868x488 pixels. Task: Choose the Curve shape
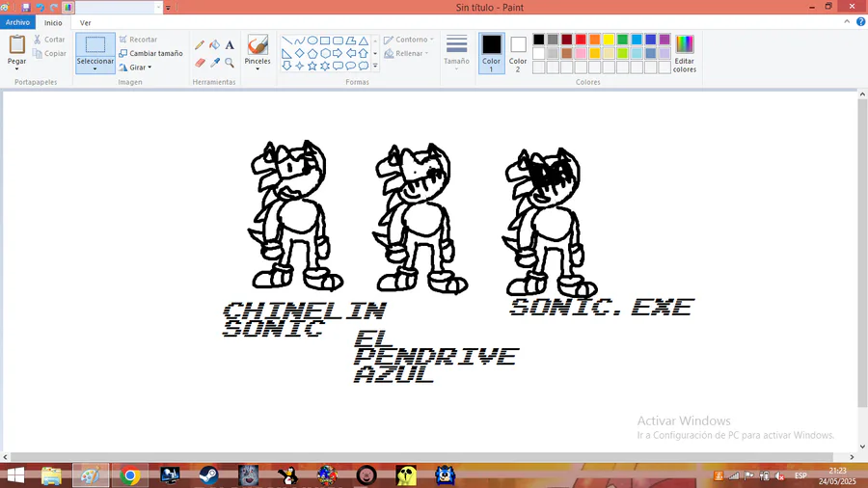pyautogui.click(x=300, y=41)
